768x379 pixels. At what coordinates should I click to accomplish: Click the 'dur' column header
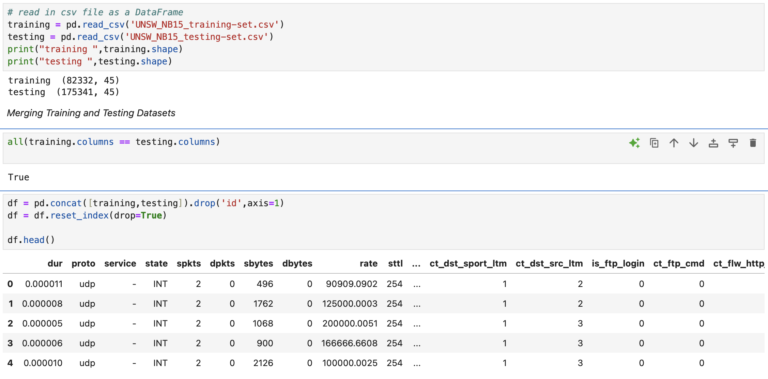coord(56,263)
